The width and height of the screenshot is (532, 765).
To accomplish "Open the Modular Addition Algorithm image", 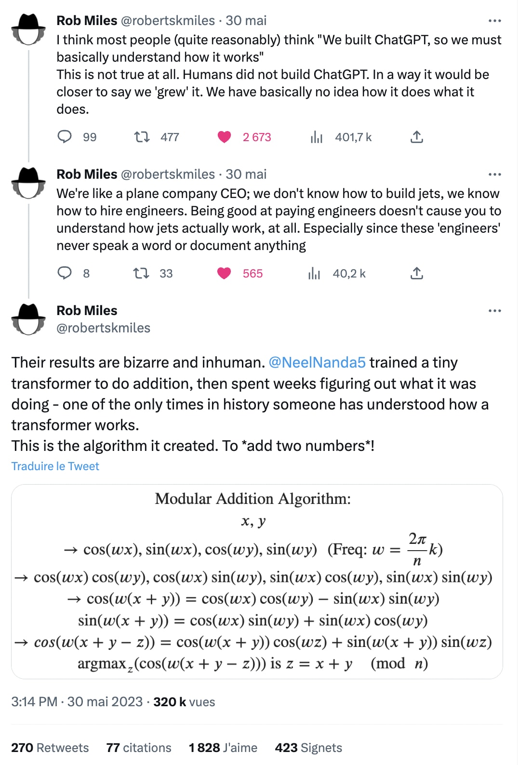I will [257, 581].
